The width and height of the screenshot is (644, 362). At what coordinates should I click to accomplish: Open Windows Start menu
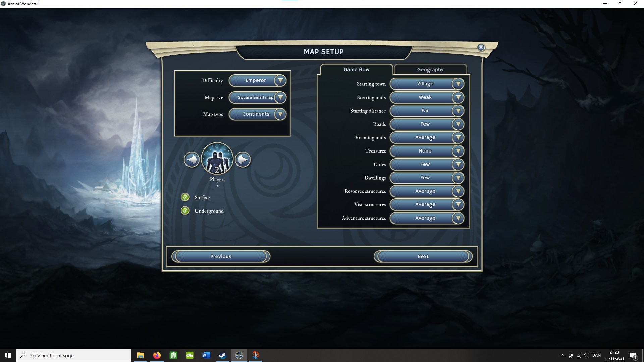coord(8,355)
